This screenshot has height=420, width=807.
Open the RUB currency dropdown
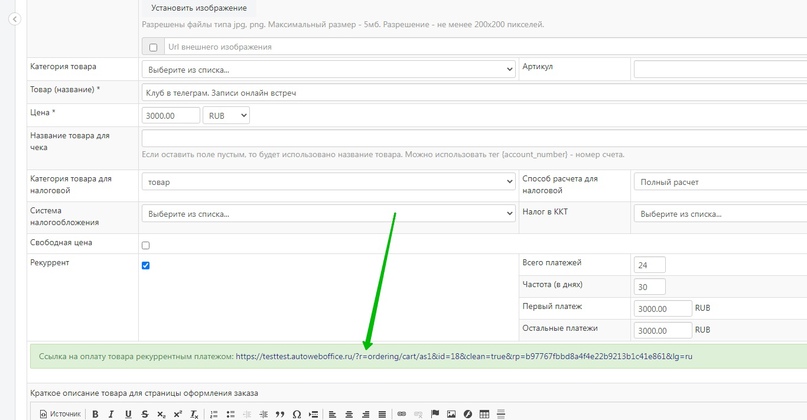pyautogui.click(x=226, y=116)
